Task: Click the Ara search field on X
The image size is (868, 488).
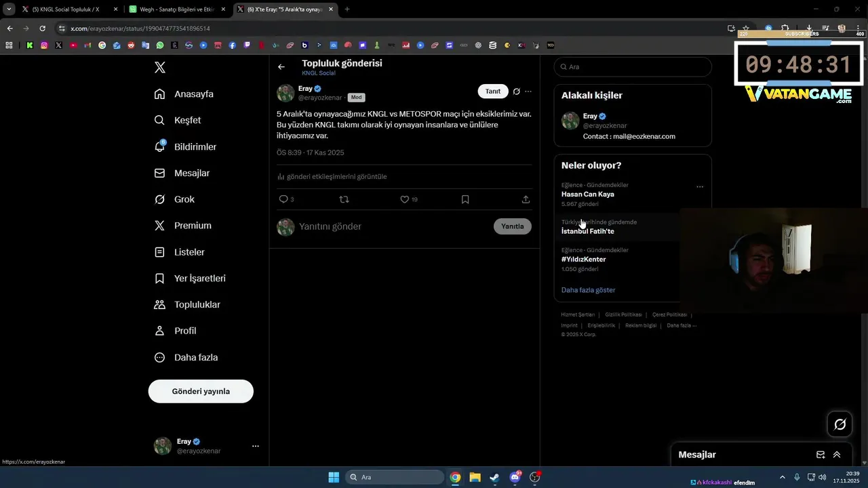Action: point(633,67)
